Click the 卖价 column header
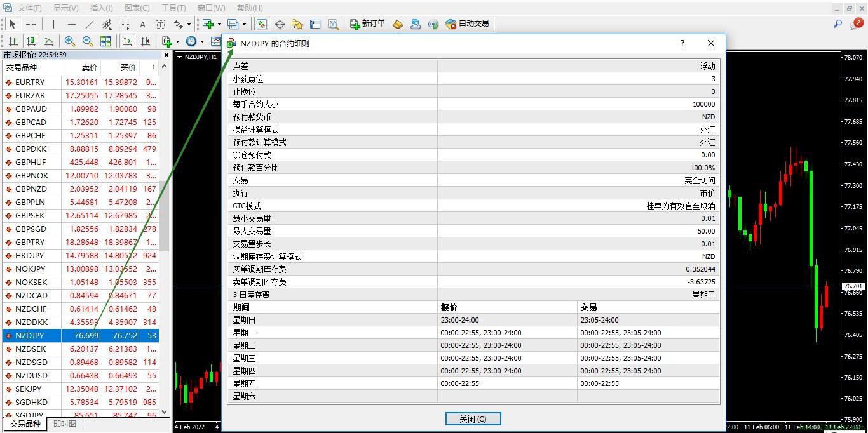The image size is (868, 433). click(81, 68)
